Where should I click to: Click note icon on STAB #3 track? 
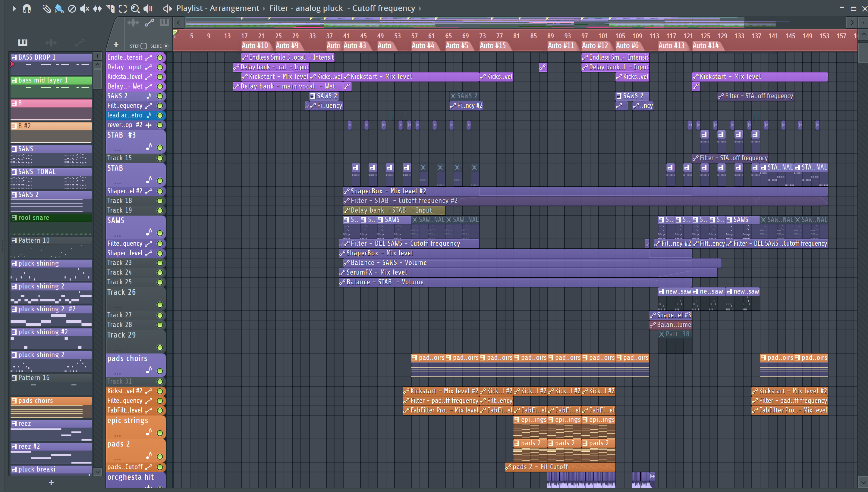point(149,146)
